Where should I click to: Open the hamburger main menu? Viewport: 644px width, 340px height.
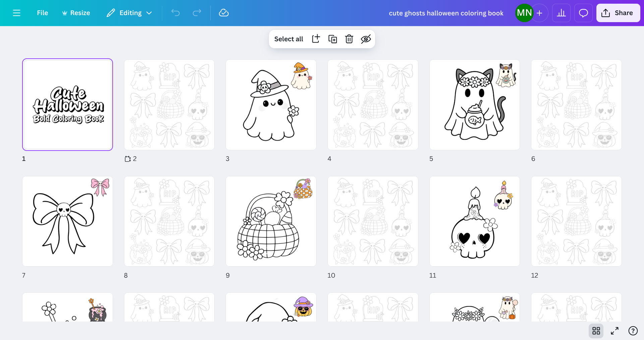(16, 13)
